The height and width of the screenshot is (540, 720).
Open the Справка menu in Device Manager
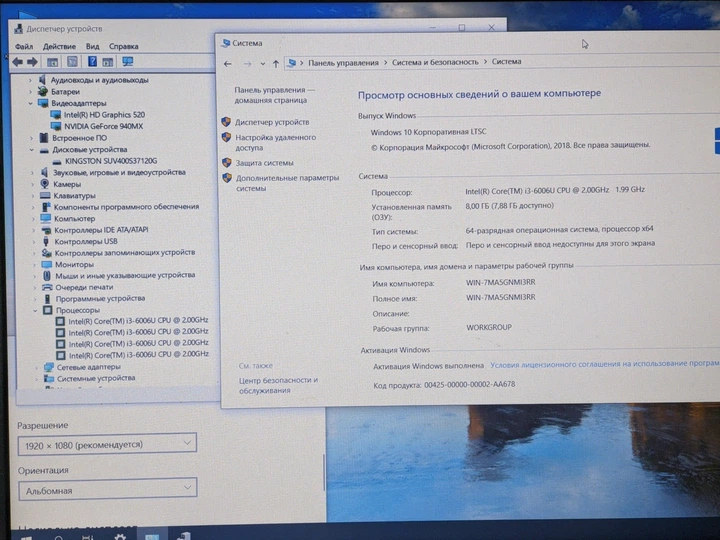pos(124,46)
